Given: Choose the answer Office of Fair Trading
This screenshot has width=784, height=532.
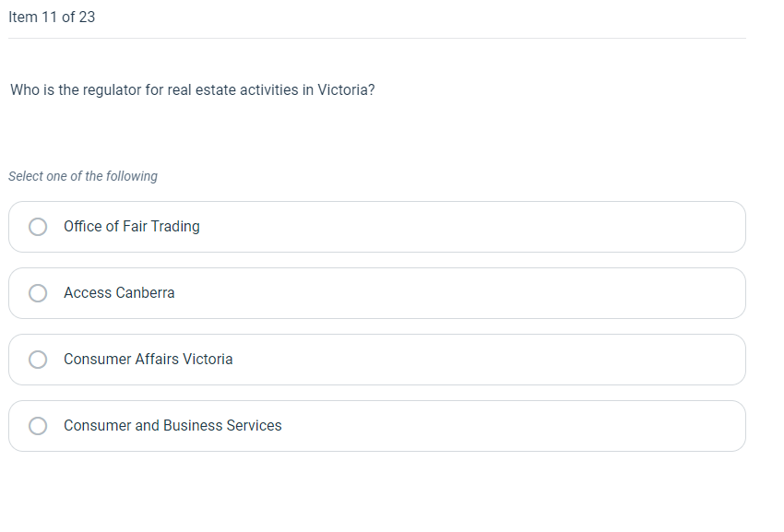Looking at the screenshot, I should click(131, 226).
